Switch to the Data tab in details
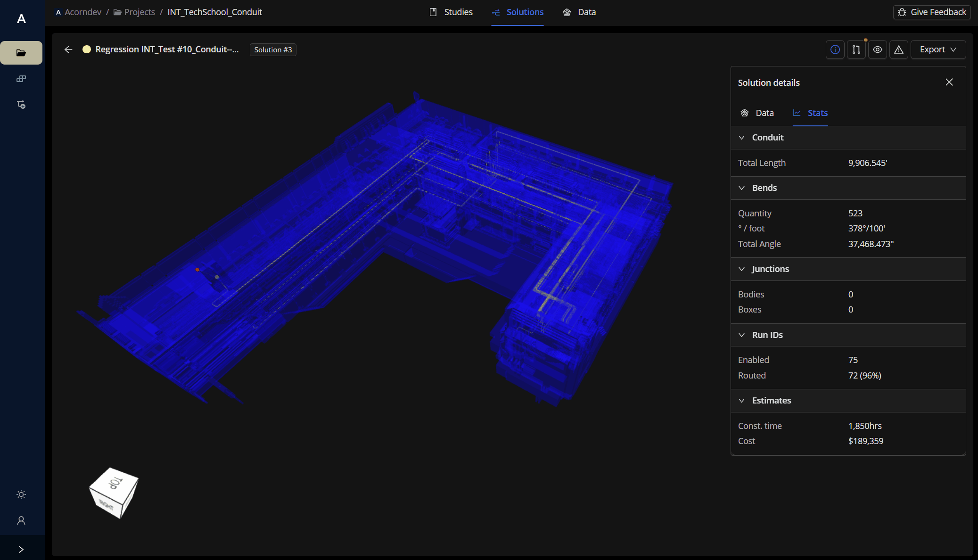Image resolution: width=978 pixels, height=560 pixels. click(757, 113)
